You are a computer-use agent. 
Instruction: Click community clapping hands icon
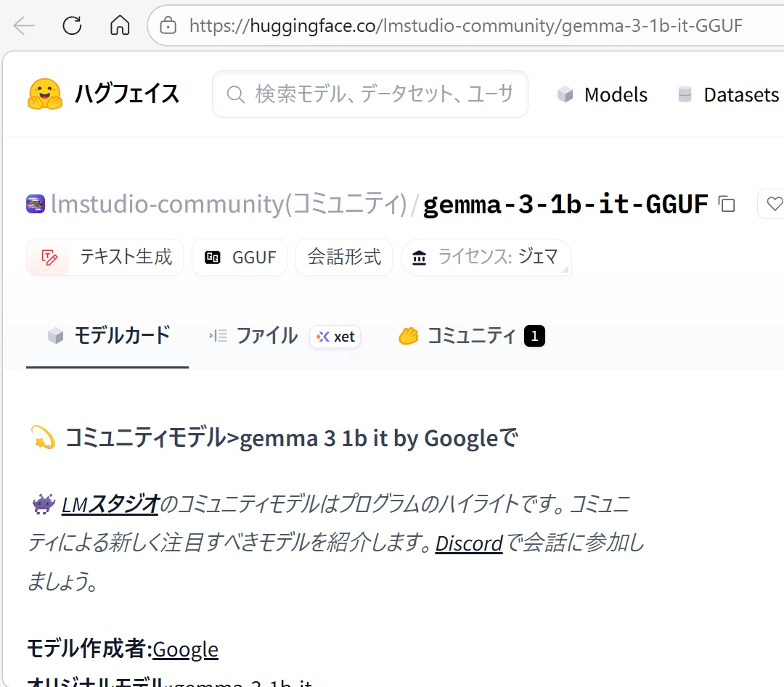pos(408,336)
